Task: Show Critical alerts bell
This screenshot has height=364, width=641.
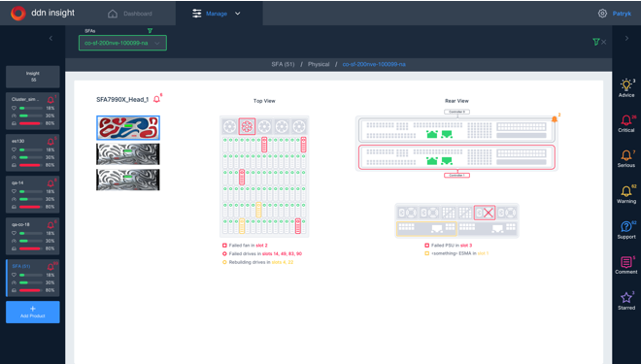Action: click(x=625, y=120)
